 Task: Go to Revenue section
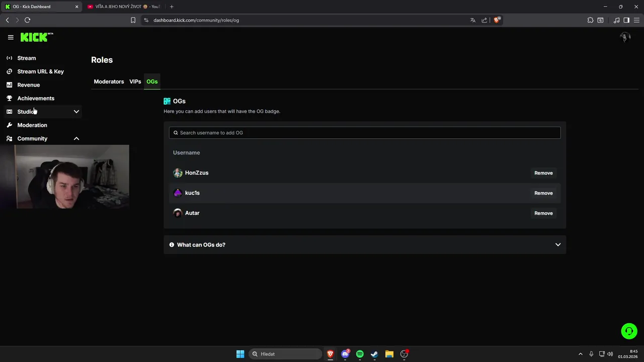pyautogui.click(x=29, y=85)
